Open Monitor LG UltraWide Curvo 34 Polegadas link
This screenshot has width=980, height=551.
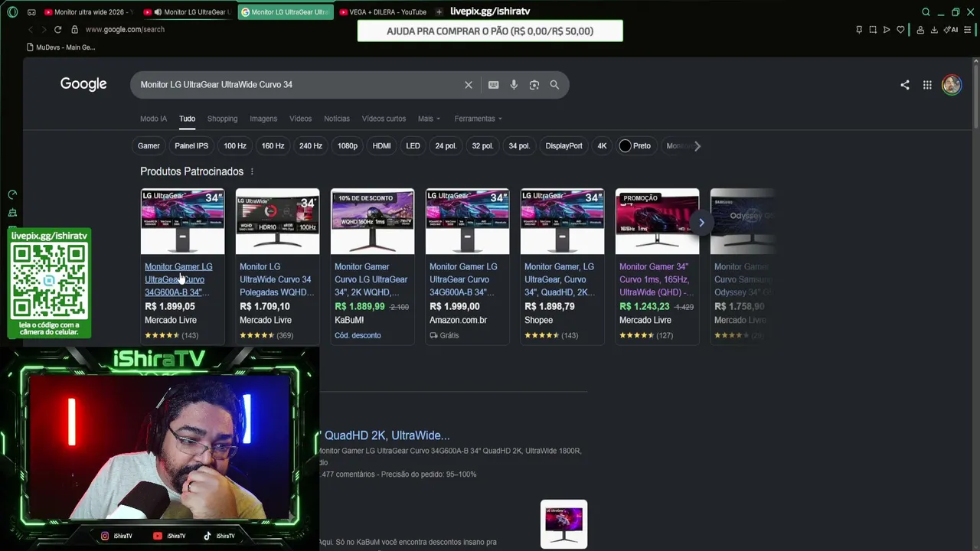276,279
